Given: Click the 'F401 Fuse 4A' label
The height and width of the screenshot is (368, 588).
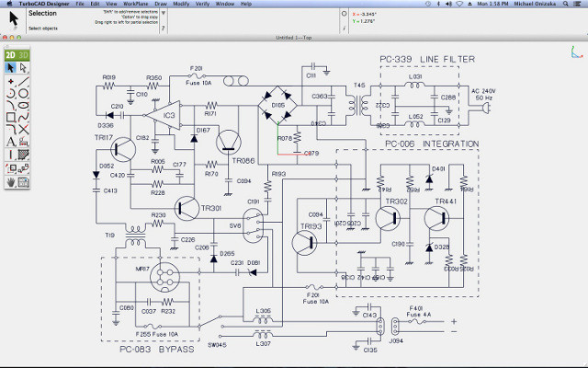Looking at the screenshot, I should pos(419,312).
